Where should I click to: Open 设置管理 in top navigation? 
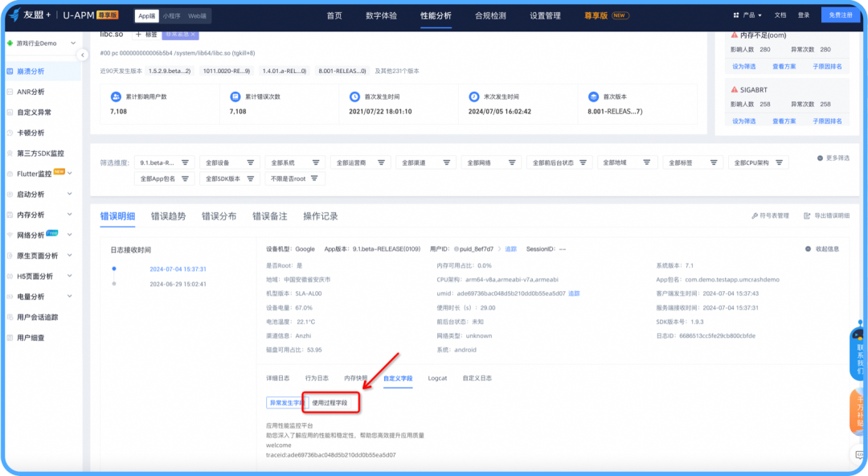coord(545,15)
